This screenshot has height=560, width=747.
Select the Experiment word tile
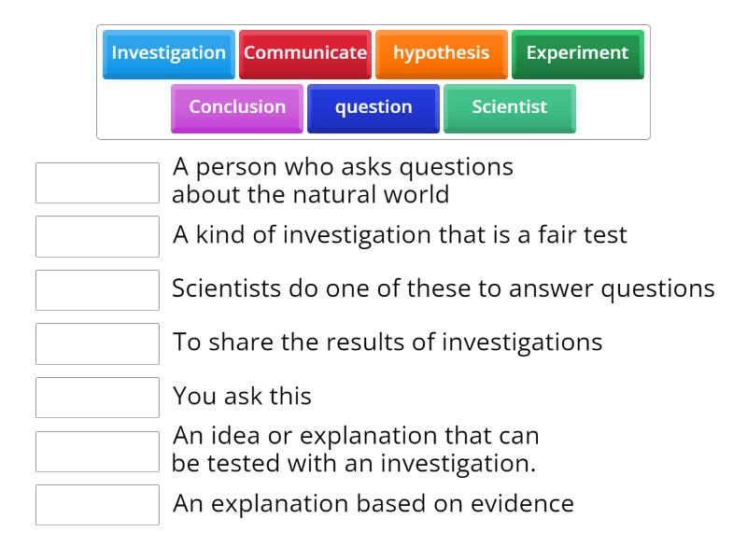[577, 53]
